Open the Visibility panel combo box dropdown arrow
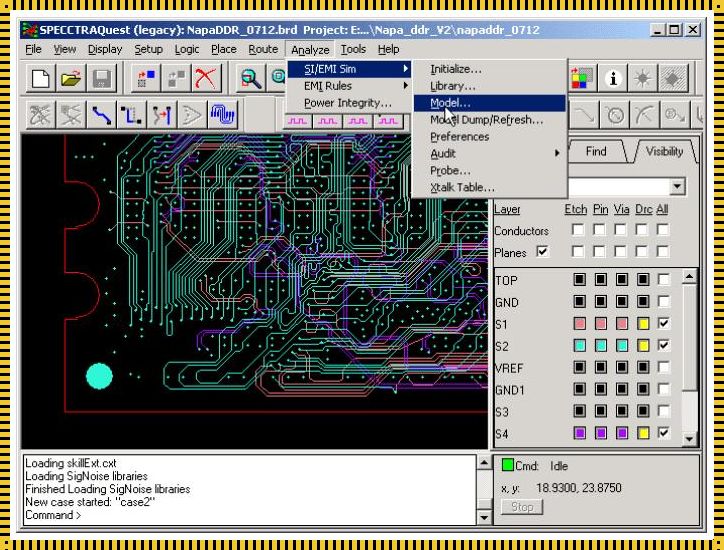 [677, 187]
